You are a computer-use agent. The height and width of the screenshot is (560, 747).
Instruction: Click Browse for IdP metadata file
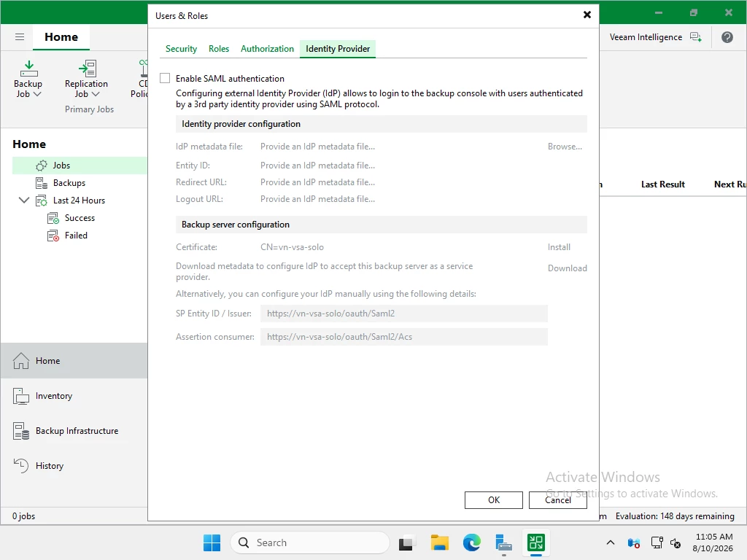pyautogui.click(x=565, y=147)
